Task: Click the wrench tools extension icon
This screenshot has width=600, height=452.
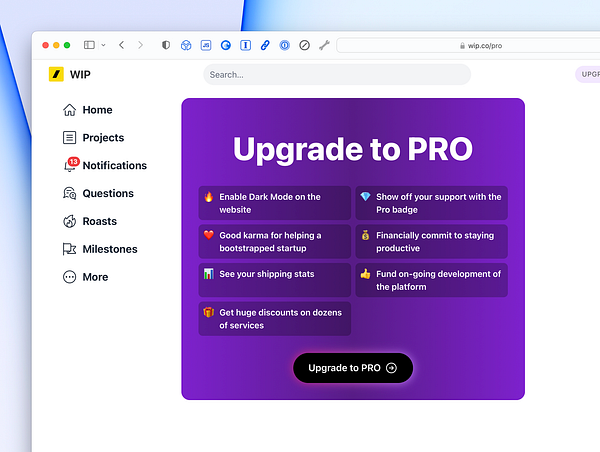Action: [324, 46]
